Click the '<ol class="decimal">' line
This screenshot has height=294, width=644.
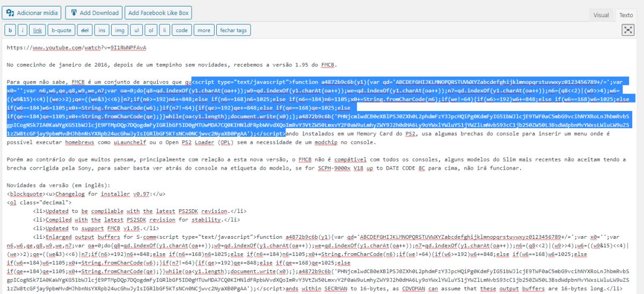39,203
